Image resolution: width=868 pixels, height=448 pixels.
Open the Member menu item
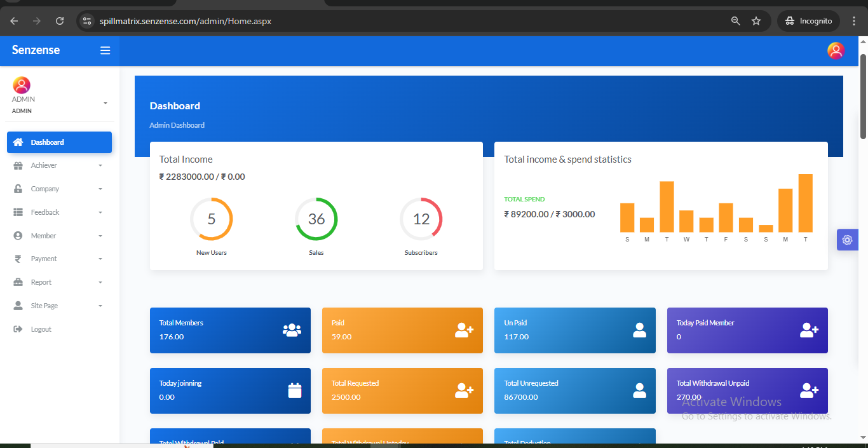tap(59, 236)
